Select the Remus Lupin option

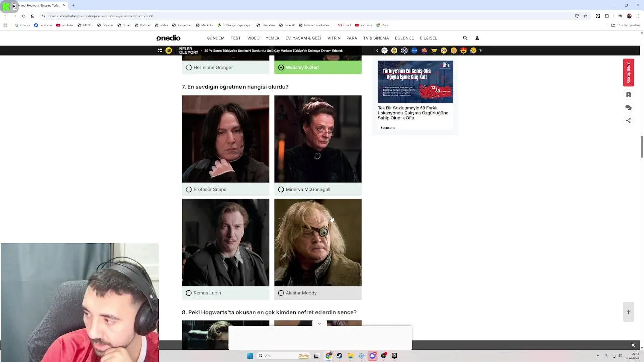(x=225, y=293)
